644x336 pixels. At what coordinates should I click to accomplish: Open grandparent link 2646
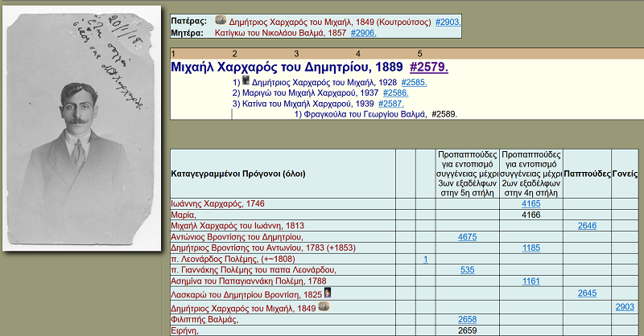(587, 226)
